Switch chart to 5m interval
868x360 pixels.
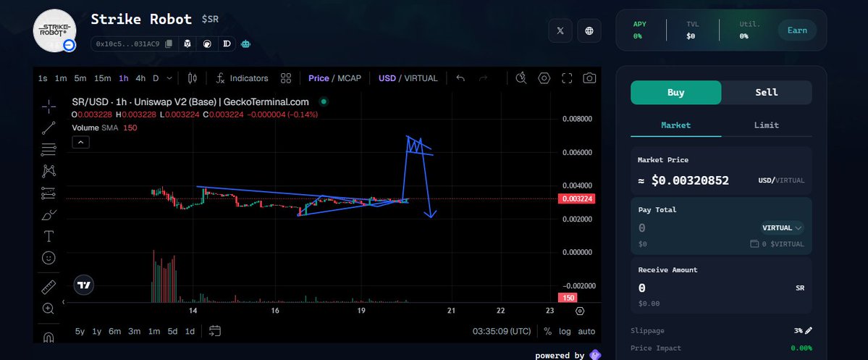(x=80, y=78)
